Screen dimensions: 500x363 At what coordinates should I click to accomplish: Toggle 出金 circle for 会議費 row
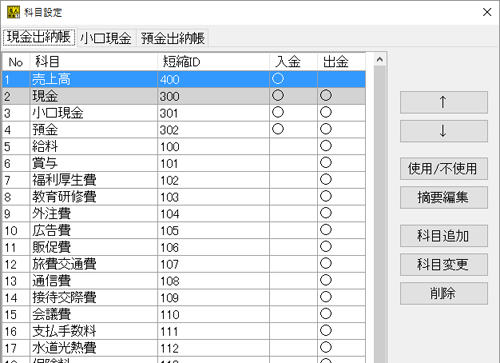(x=326, y=314)
